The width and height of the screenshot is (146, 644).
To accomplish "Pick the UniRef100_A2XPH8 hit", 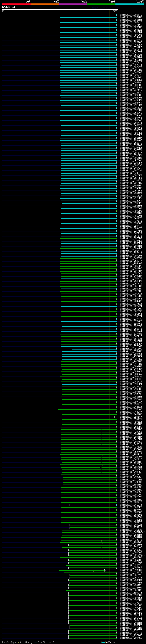I will point(131,95).
